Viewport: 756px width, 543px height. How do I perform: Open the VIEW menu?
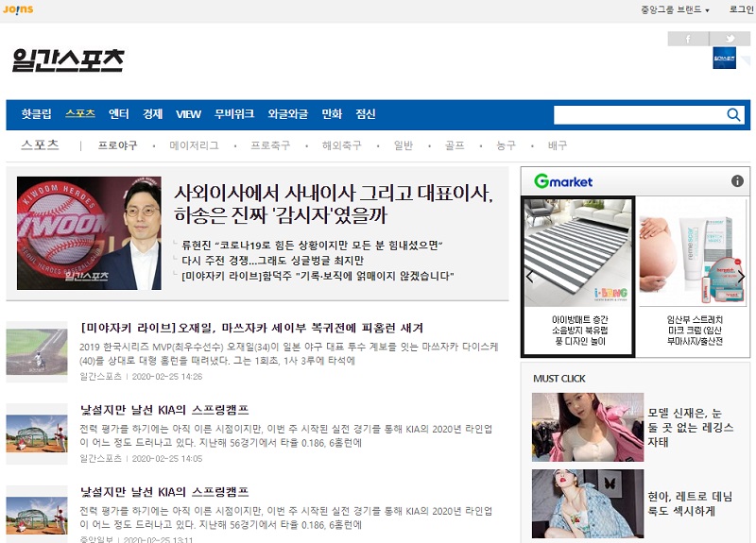tap(188, 114)
